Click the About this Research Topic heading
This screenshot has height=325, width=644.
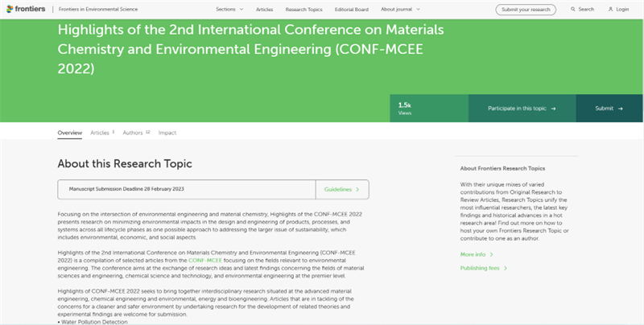click(x=125, y=164)
